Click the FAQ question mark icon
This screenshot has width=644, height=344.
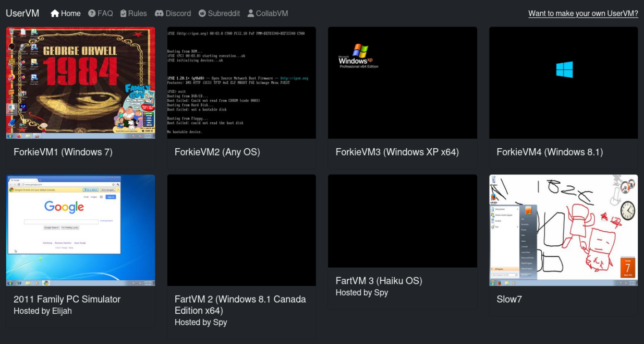click(92, 14)
